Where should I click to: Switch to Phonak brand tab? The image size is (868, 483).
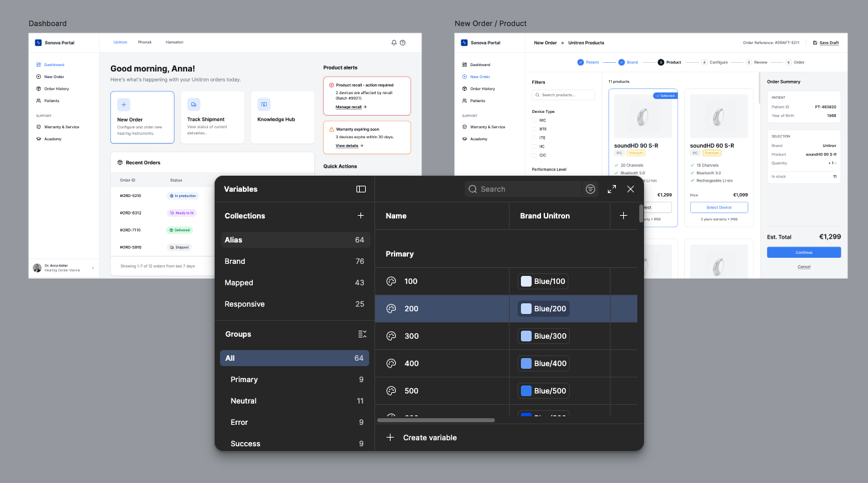tap(144, 42)
